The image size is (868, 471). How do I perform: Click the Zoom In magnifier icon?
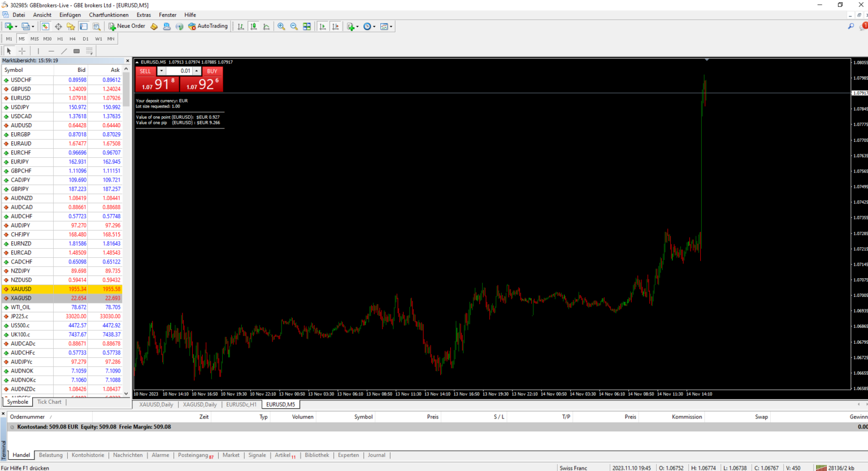281,27
